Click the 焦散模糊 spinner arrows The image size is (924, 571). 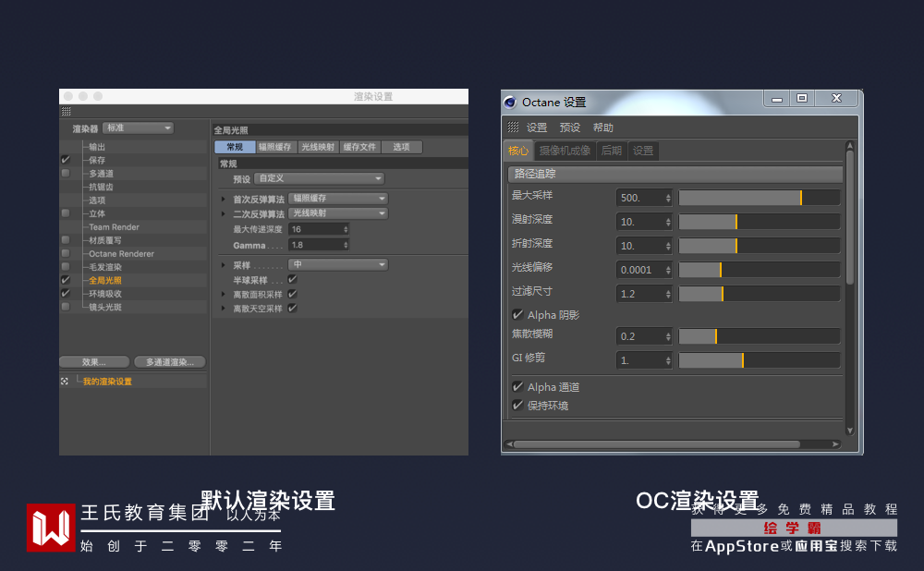pyautogui.click(x=668, y=336)
